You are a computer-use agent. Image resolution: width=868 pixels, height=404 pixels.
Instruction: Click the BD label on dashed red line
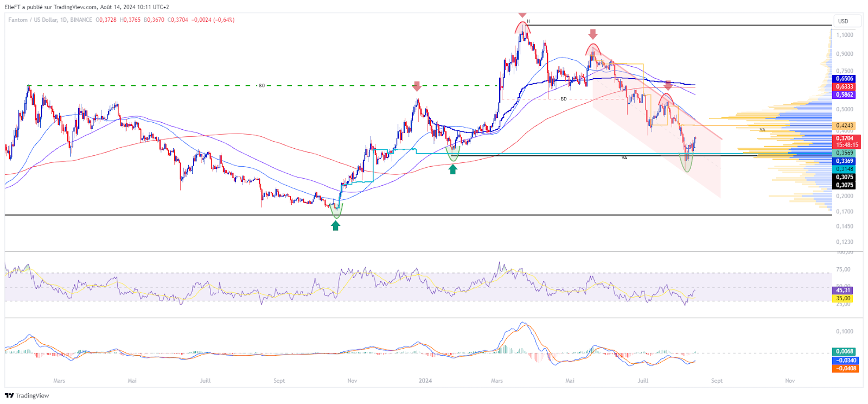point(564,99)
